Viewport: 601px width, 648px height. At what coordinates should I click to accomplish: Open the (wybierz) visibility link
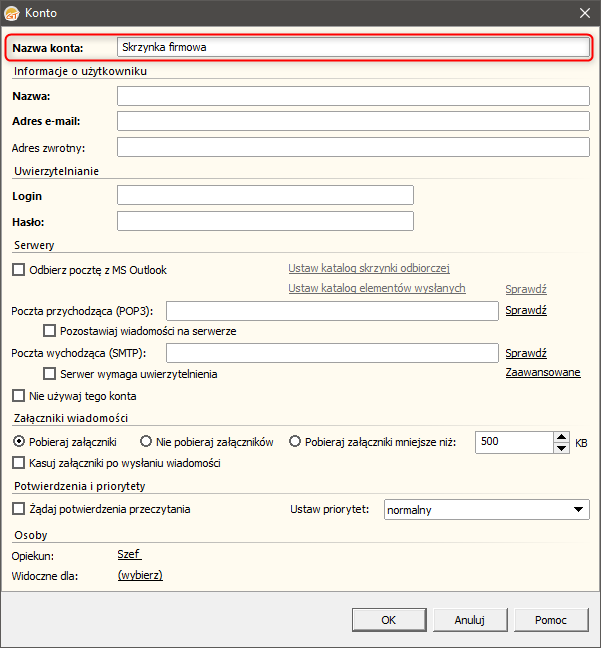[140, 575]
